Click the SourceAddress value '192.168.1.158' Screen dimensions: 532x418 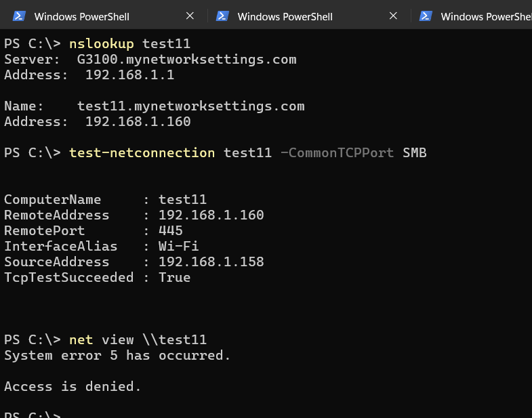click(211, 262)
